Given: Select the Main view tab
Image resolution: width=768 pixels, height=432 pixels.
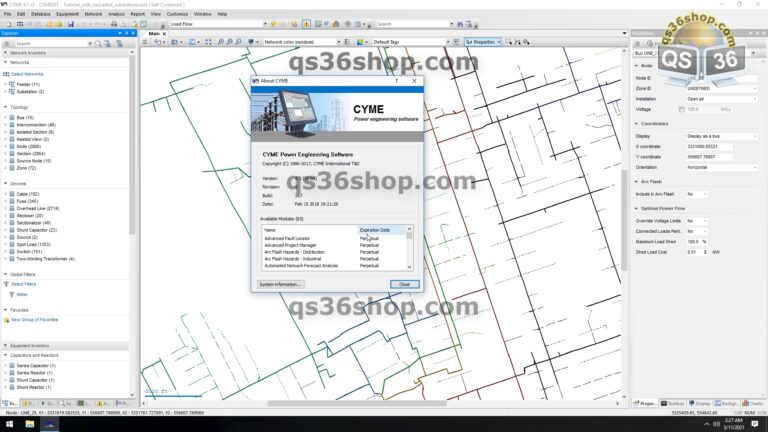Looking at the screenshot, I should [x=154, y=34].
